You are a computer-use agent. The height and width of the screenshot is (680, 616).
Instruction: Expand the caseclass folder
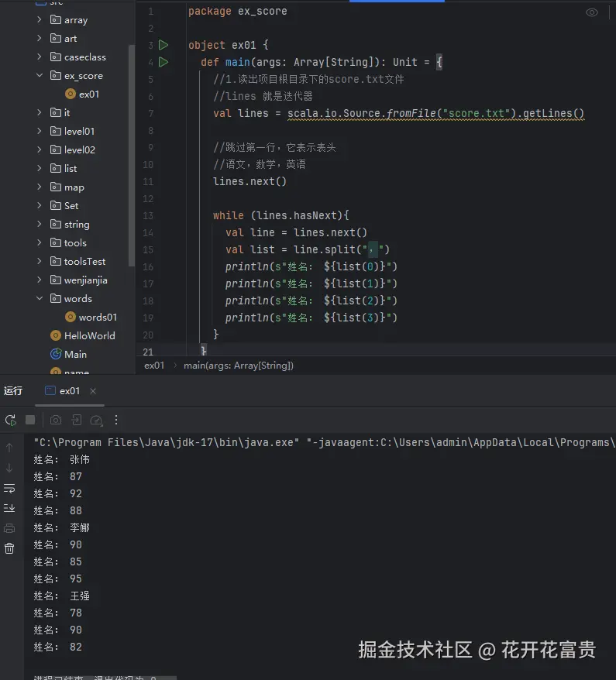point(40,57)
